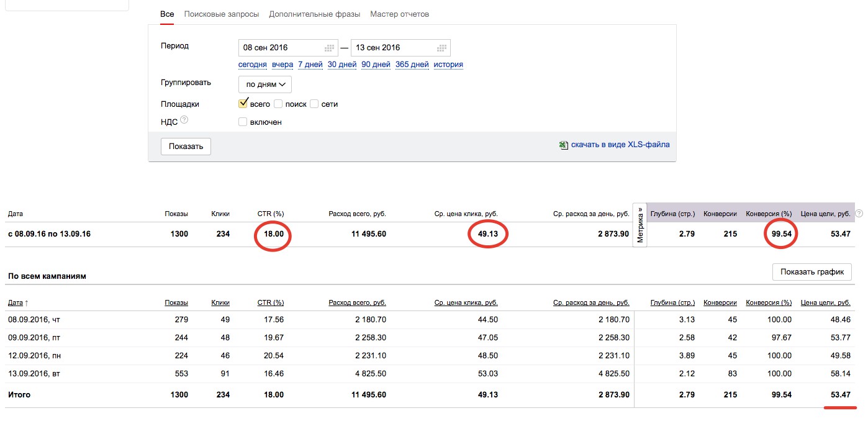Open the start date calendar icon
This screenshot has height=426, width=868.
coord(330,48)
